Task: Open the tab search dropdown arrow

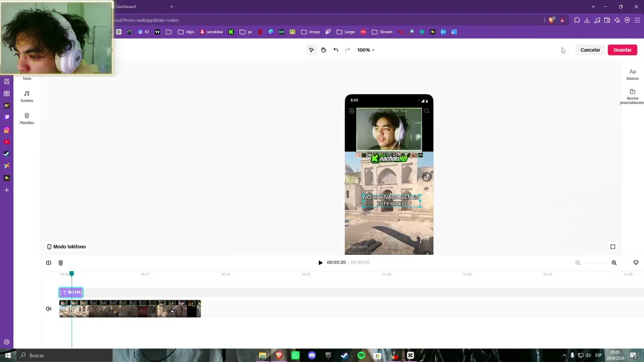Action: click(x=593, y=7)
